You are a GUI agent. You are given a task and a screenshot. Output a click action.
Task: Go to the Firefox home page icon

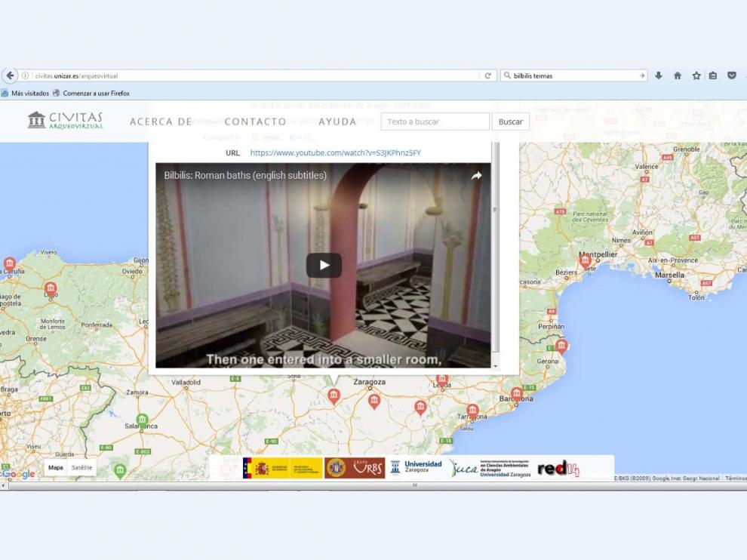pyautogui.click(x=678, y=75)
